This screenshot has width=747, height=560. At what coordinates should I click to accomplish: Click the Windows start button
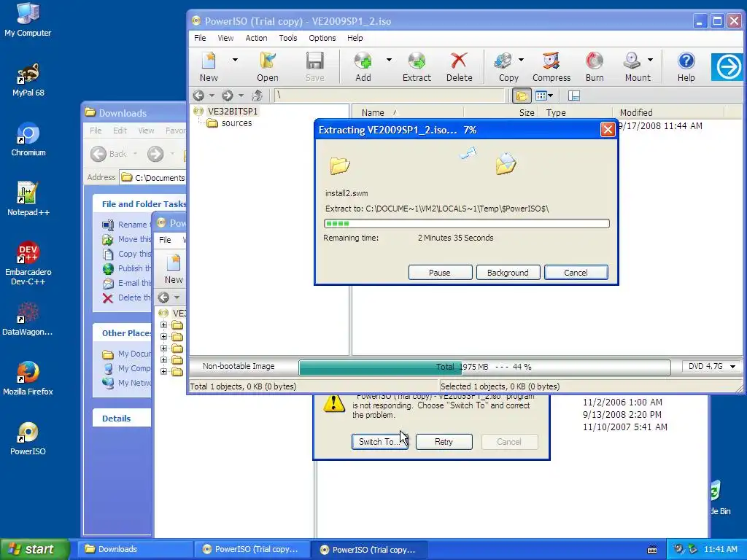35,549
